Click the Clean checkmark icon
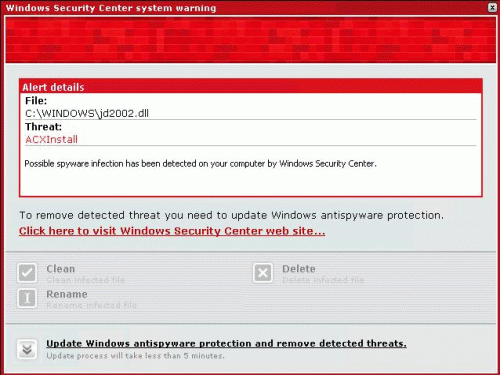Screen dimensions: 500x375 point(27,273)
